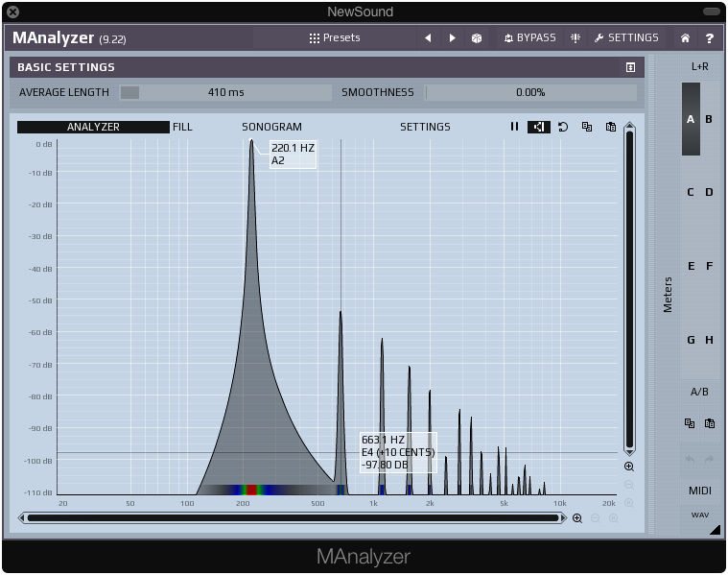This screenshot has height=575, width=728.
Task: Open home icon in the top bar
Action: pos(685,38)
